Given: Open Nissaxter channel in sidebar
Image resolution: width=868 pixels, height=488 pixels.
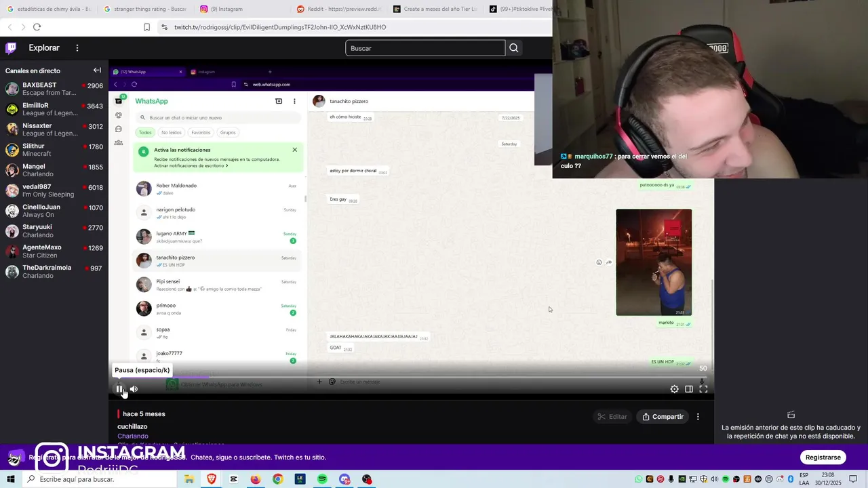Looking at the screenshot, I should pos(54,129).
